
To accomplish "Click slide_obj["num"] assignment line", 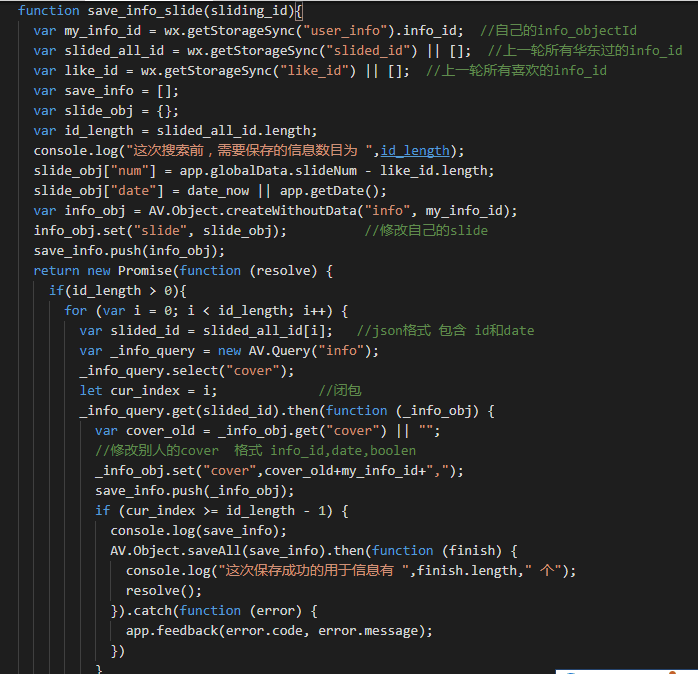I will (264, 171).
